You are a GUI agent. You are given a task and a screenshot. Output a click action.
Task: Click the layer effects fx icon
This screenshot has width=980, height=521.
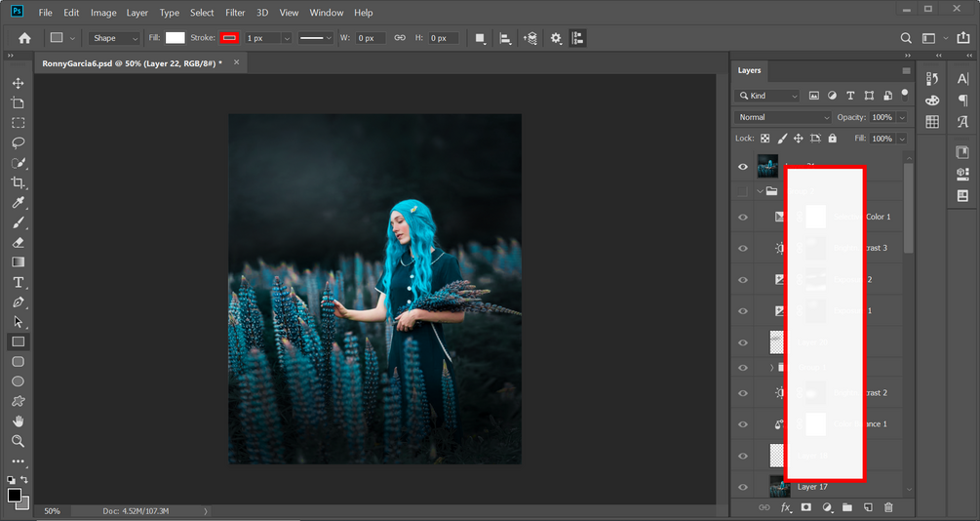[785, 507]
